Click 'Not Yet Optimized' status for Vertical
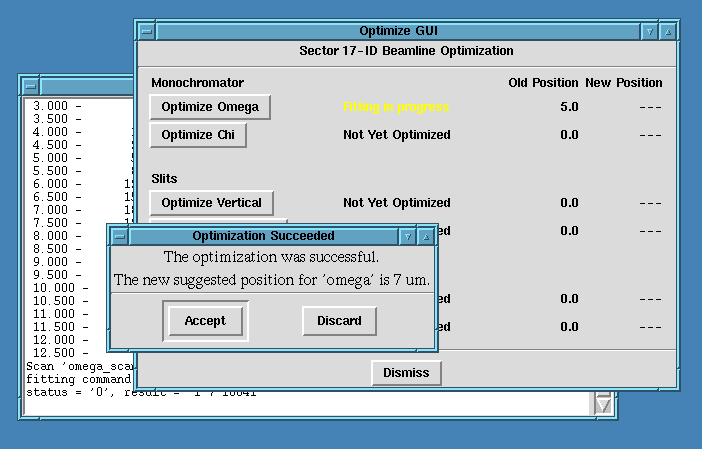 (397, 203)
